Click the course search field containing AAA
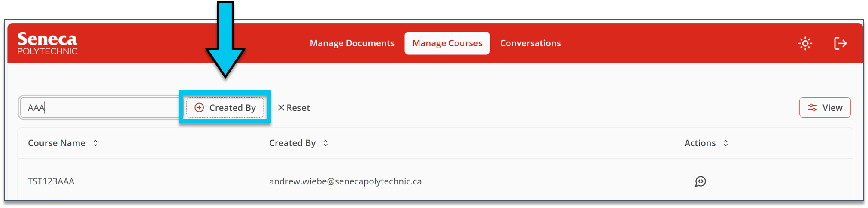 (x=99, y=108)
